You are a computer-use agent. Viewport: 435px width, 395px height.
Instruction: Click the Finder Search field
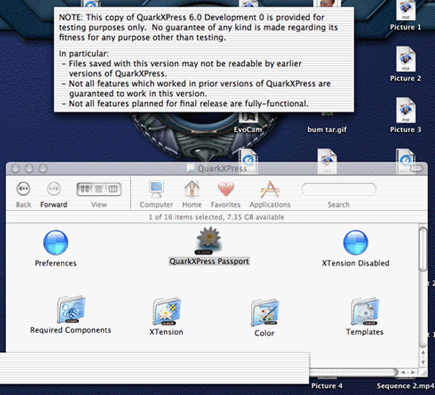pyautogui.click(x=339, y=189)
